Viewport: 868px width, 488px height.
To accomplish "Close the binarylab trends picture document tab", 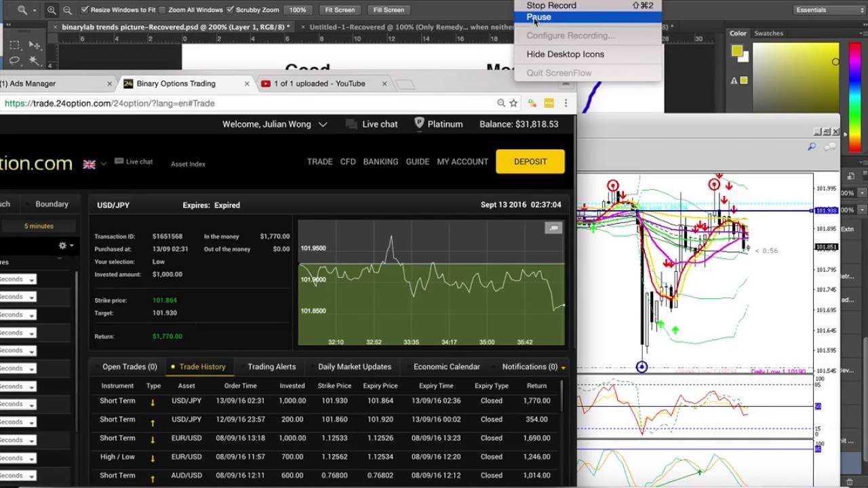I will [x=55, y=27].
